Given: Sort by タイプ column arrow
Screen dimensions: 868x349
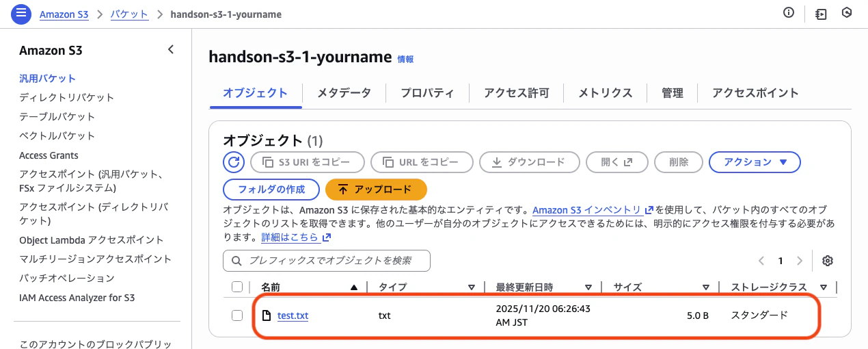Looking at the screenshot, I should pos(472,287).
